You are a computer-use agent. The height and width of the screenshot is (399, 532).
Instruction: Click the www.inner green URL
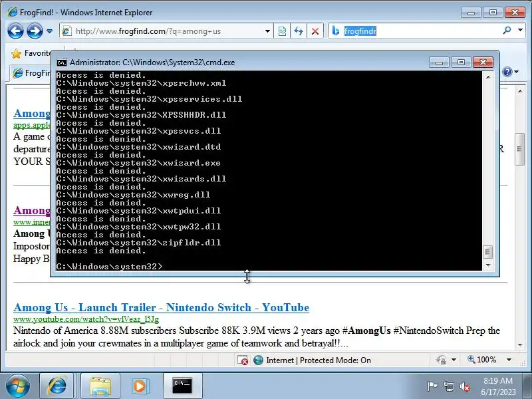point(32,222)
